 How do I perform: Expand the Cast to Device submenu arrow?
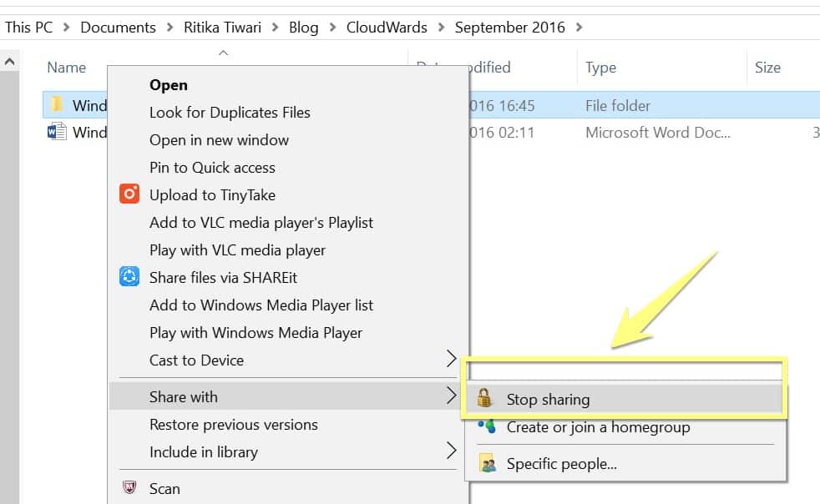point(451,359)
